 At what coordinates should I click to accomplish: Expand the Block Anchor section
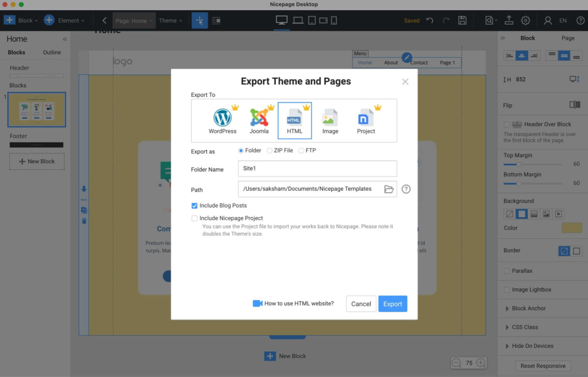(x=528, y=308)
